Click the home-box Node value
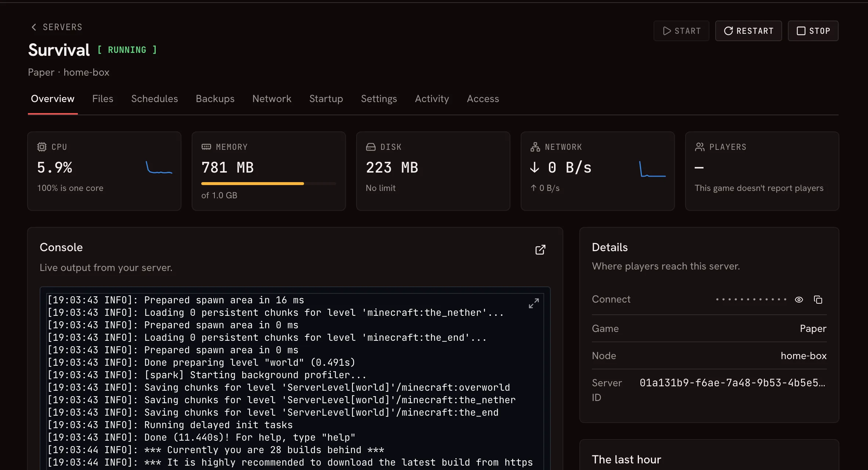The width and height of the screenshot is (868, 470). [803, 356]
